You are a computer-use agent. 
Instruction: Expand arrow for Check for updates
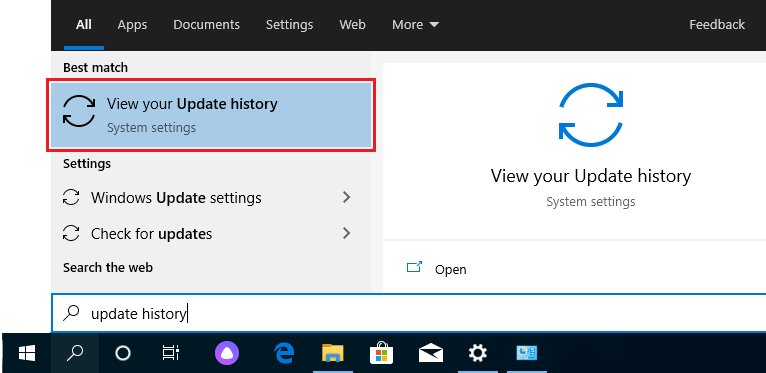point(346,233)
